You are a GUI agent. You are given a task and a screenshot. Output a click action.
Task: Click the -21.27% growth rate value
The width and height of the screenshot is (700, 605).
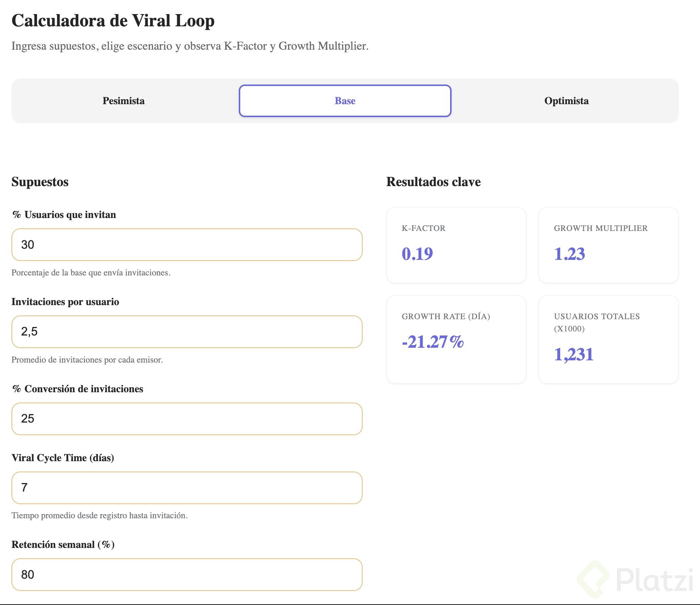pos(433,342)
